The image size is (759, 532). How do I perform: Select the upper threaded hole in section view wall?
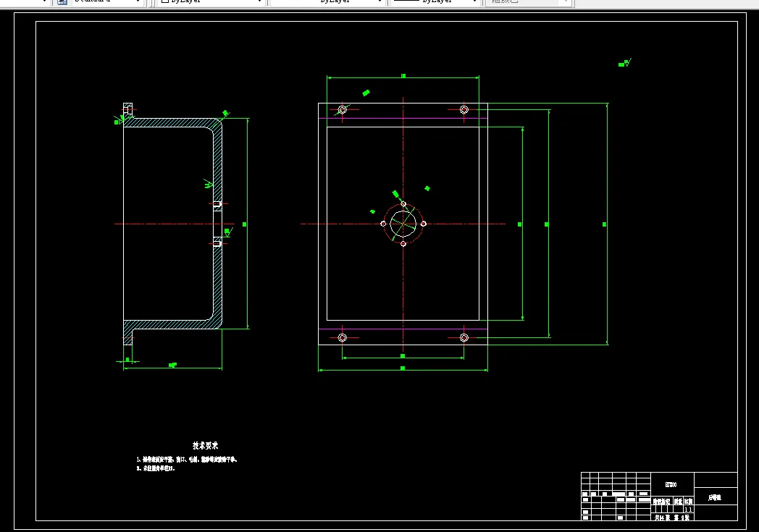(x=217, y=204)
